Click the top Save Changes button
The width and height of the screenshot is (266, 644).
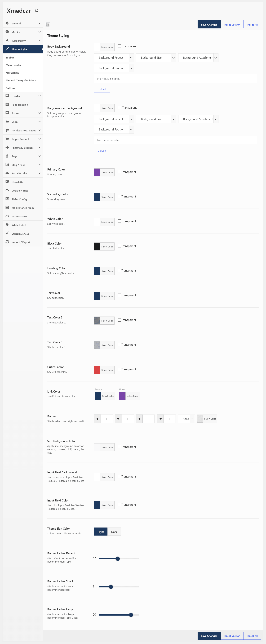[209, 24]
